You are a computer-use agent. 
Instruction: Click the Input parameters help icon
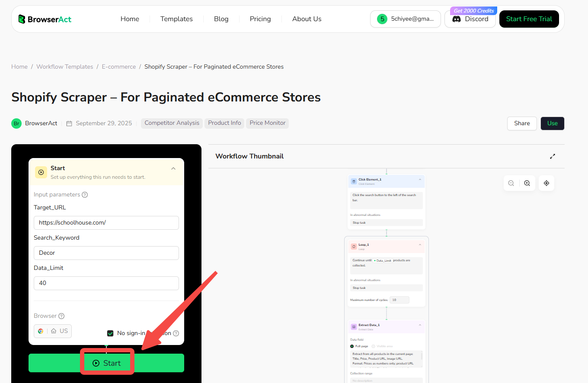[x=85, y=195]
